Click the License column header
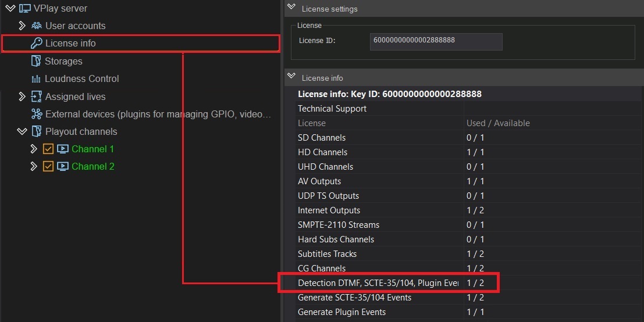 click(x=312, y=123)
